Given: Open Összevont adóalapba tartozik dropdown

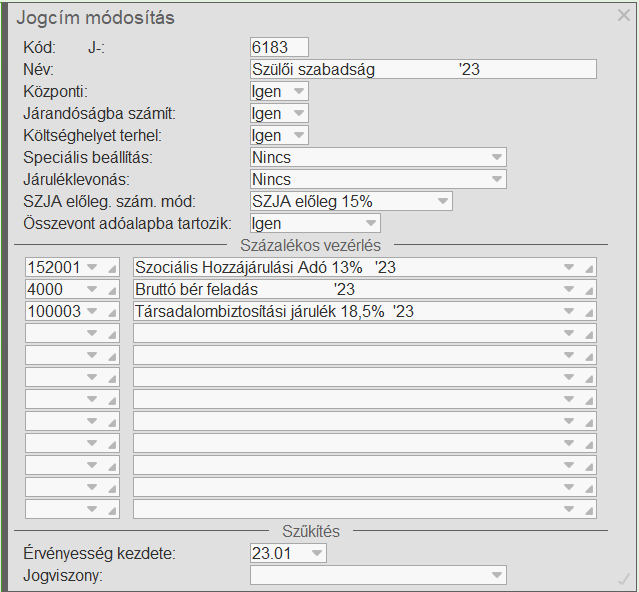Looking at the screenshot, I should tap(371, 224).
